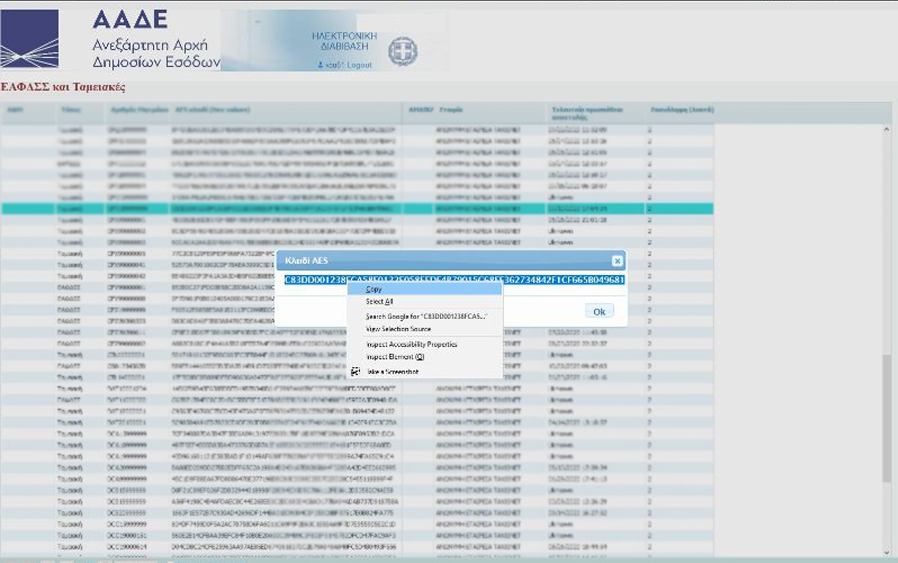Click the user icon beside Logout
898x563 pixels.
point(321,65)
